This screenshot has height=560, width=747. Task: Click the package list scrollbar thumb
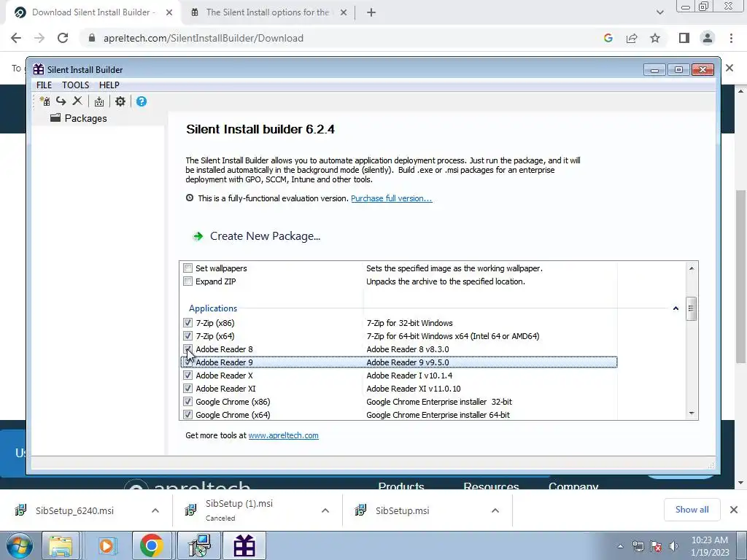tap(692, 309)
